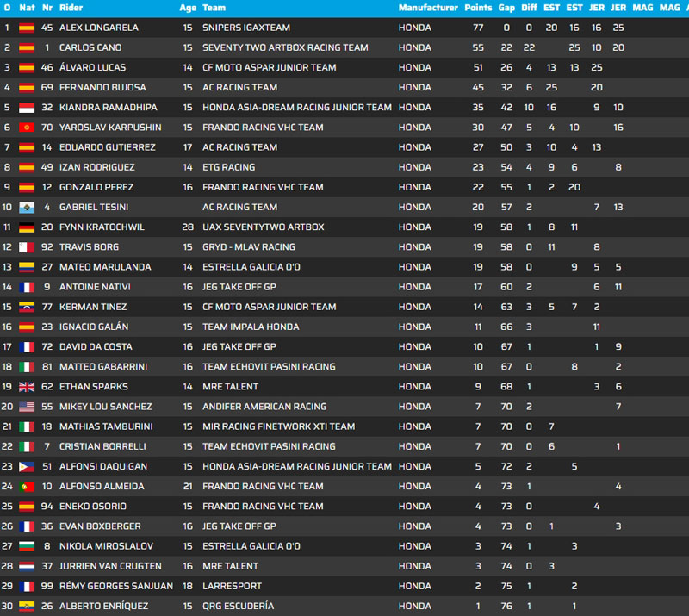The height and width of the screenshot is (616, 689).
Task: Select rider Travis Borg's name
Action: point(90,247)
